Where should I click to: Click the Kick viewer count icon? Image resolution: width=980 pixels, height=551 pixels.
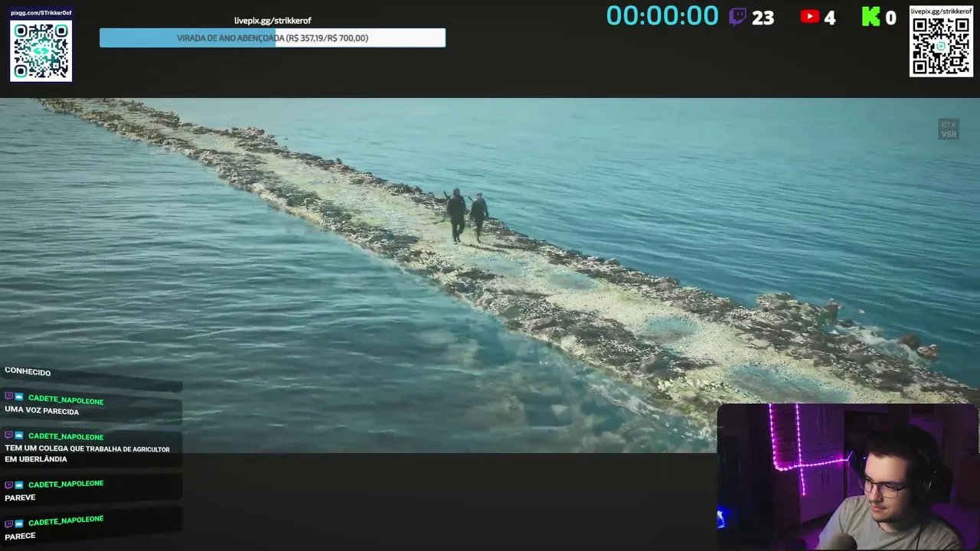(871, 17)
